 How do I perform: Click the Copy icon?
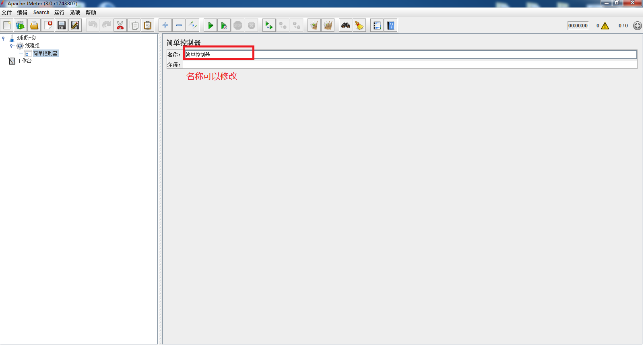click(134, 25)
